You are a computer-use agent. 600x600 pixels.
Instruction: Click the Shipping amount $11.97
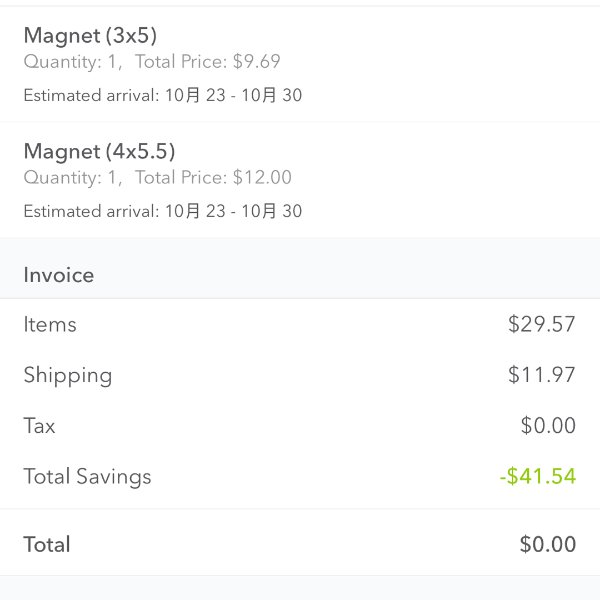541,375
